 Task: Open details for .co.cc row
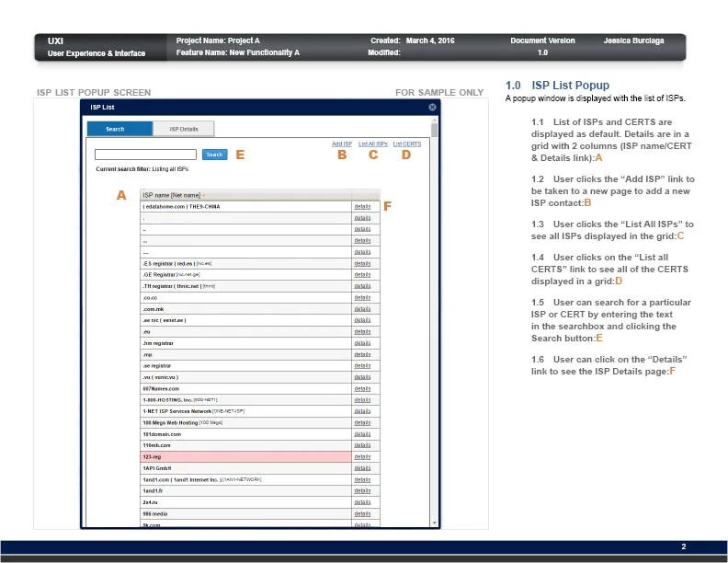point(362,298)
